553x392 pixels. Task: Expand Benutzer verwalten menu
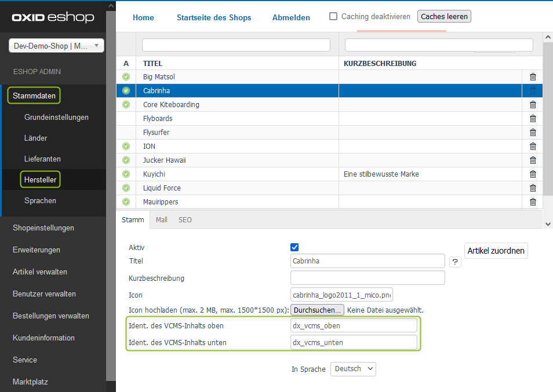(x=44, y=294)
